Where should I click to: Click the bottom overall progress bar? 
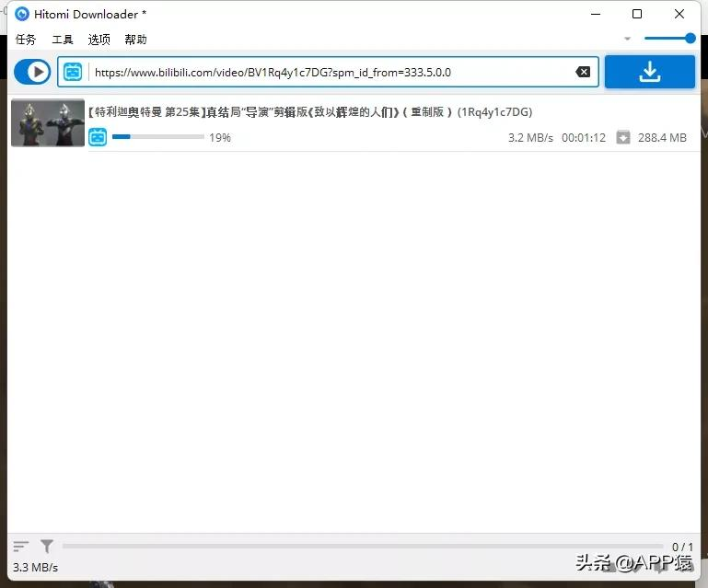tap(363, 546)
